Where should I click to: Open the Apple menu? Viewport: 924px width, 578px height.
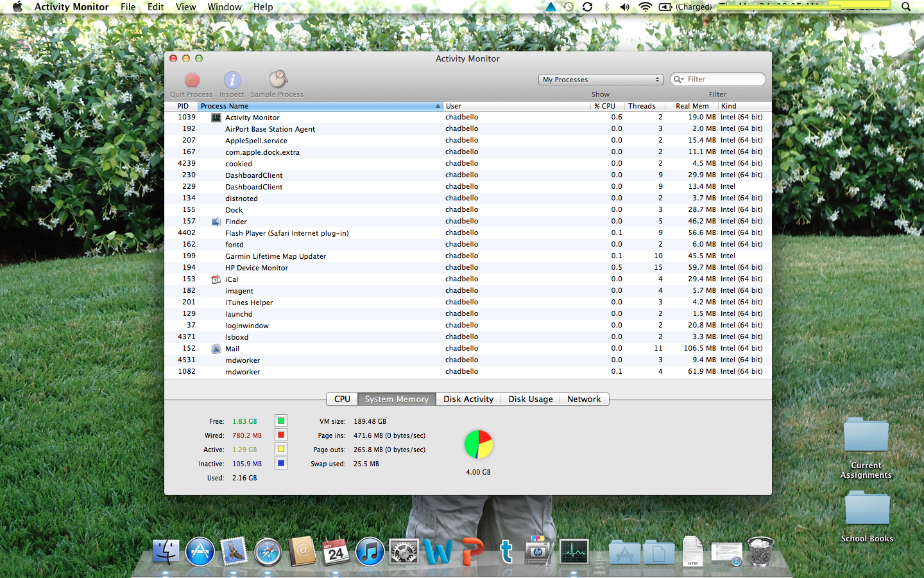pyautogui.click(x=17, y=7)
